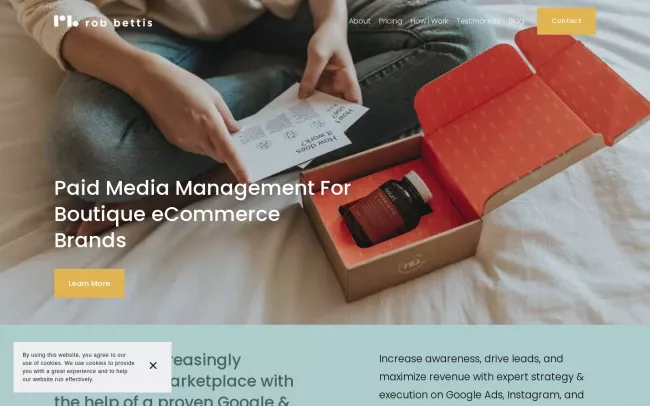Viewport: 650px width, 406px height.
Task: Click the rob bettis logo icon
Action: pos(65,21)
